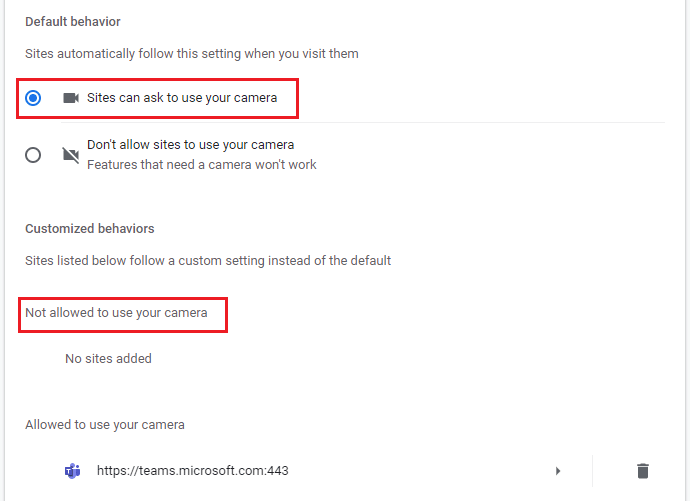This screenshot has width=690, height=501.
Task: Click the 'Default behavior' heading
Action: point(73,22)
